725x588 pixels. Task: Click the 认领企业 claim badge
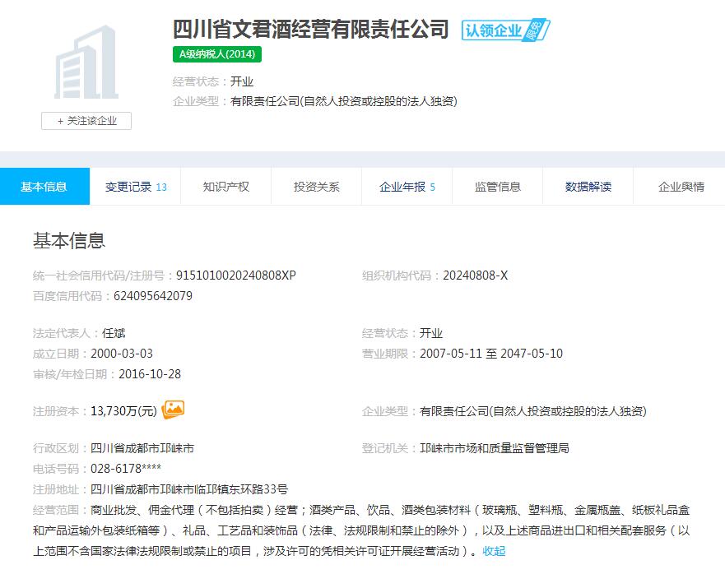click(505, 30)
